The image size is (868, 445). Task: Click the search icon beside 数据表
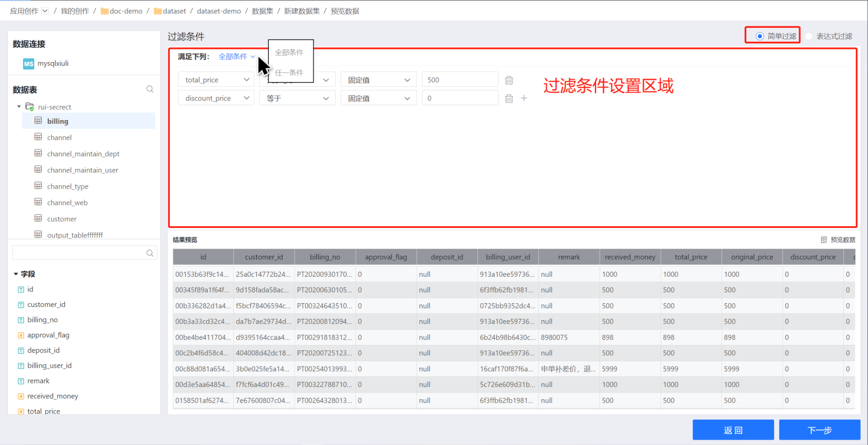[x=150, y=89]
